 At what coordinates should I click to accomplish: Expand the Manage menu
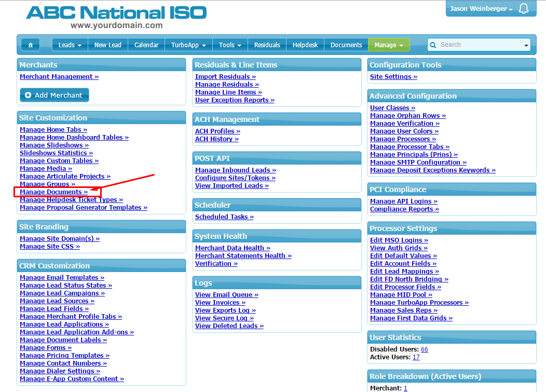click(x=389, y=45)
